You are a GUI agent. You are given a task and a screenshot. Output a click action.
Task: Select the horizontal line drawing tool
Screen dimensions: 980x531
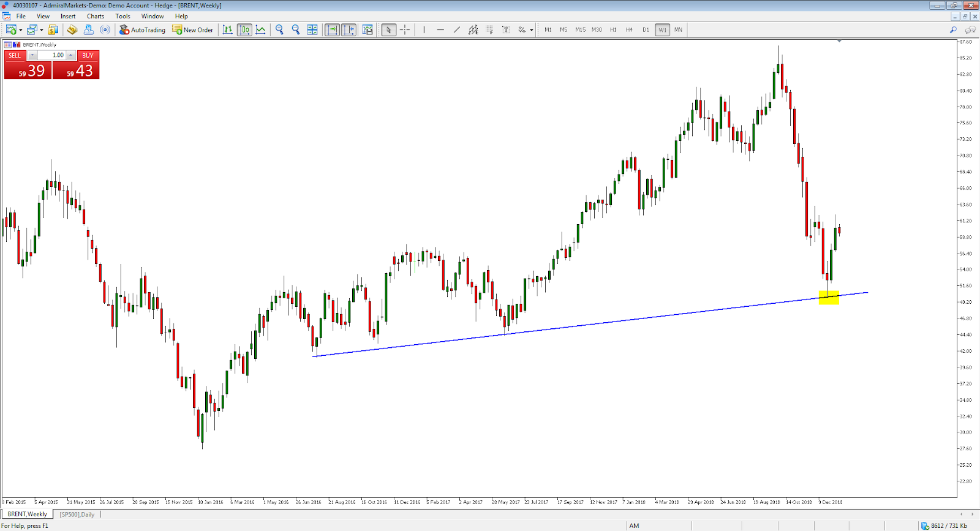point(440,29)
